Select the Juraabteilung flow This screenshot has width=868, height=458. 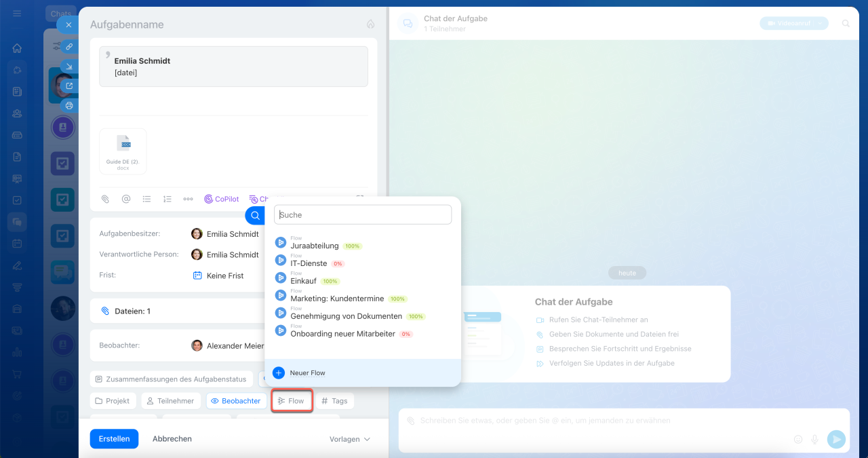[314, 246]
